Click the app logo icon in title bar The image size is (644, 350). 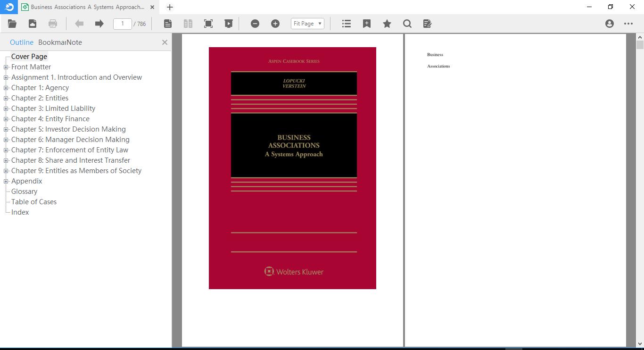9,7
